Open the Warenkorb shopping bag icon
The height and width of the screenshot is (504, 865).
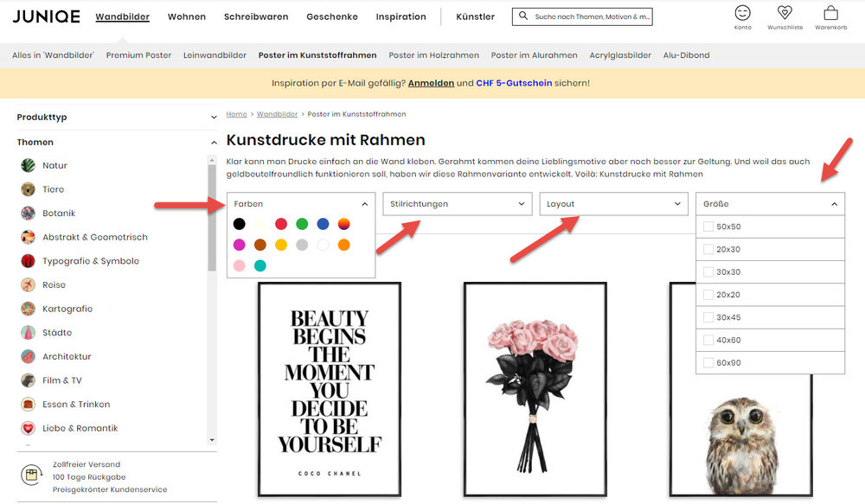click(830, 13)
